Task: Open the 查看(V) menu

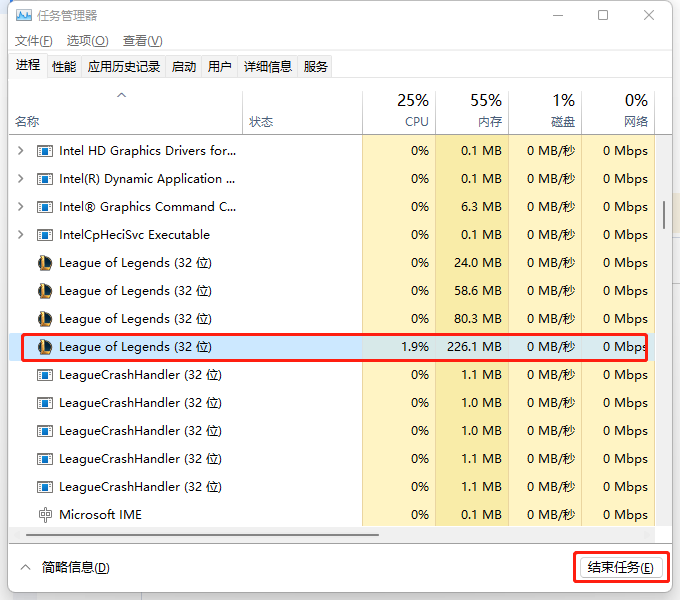Action: click(x=143, y=41)
